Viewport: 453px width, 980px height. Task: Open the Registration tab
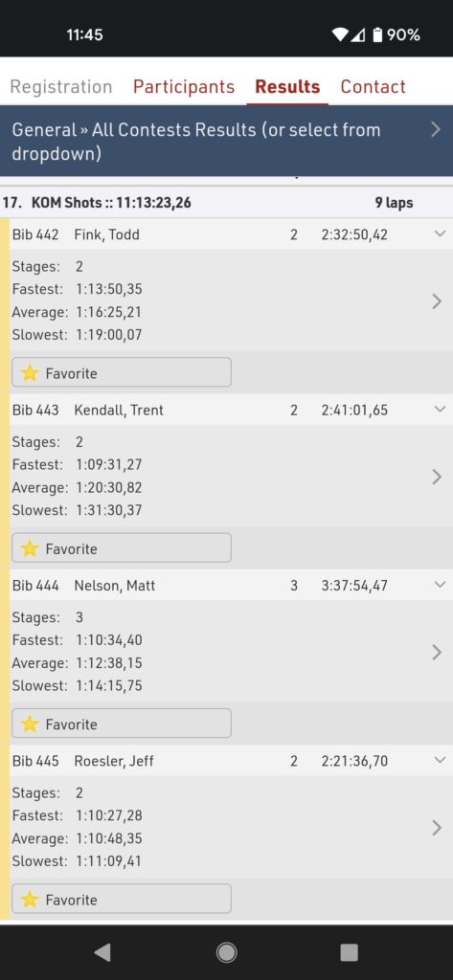coord(61,86)
